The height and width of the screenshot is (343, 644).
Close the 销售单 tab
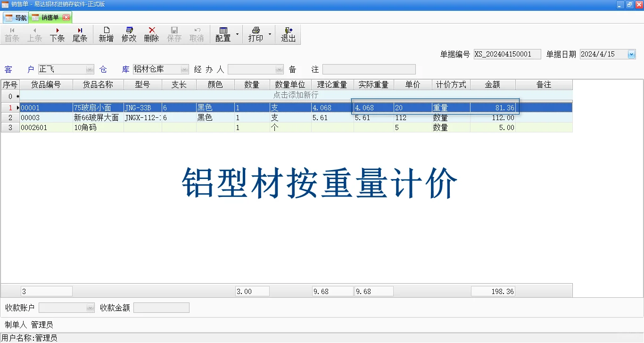[66, 17]
